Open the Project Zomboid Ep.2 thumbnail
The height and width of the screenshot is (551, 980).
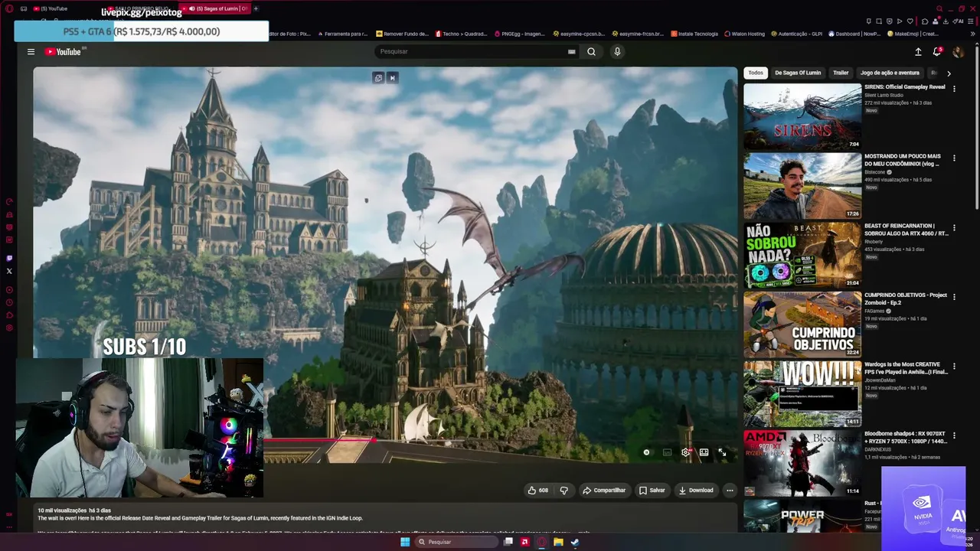pos(802,324)
